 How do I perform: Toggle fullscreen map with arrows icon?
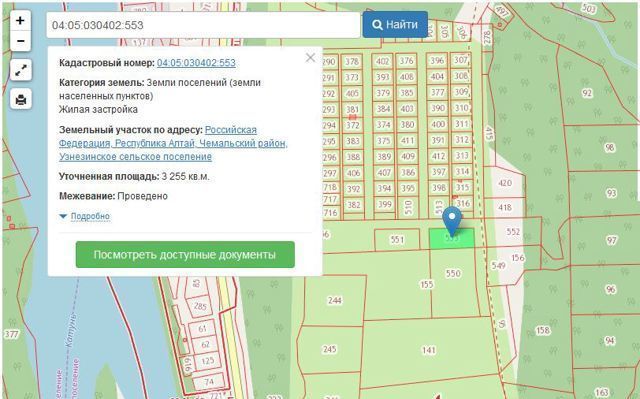pos(21,70)
